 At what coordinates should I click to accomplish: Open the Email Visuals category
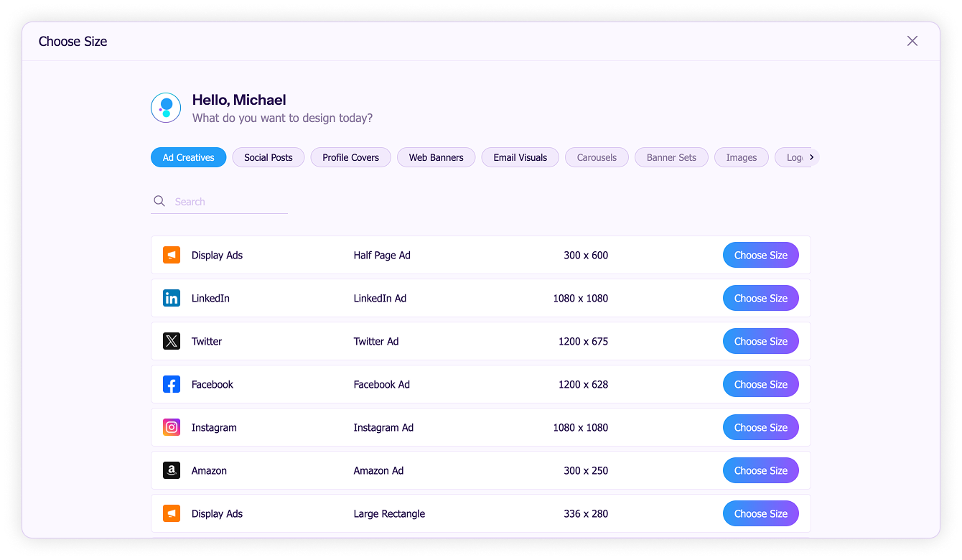[x=520, y=157]
